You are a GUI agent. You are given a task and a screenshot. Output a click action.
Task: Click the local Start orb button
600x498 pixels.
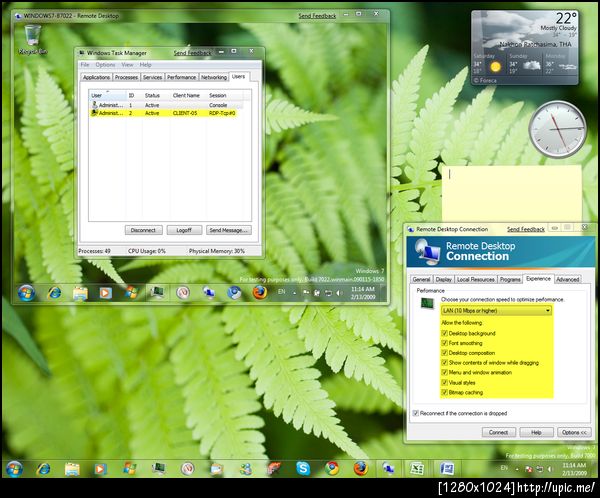(14, 469)
